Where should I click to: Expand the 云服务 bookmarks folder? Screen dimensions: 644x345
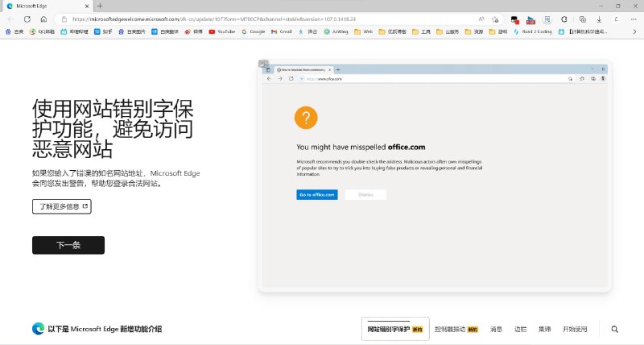(448, 31)
